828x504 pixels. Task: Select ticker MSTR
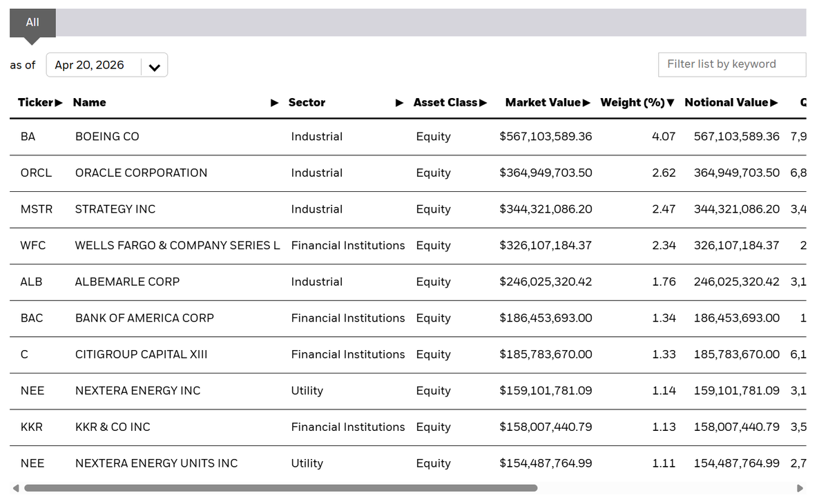pyautogui.click(x=37, y=209)
